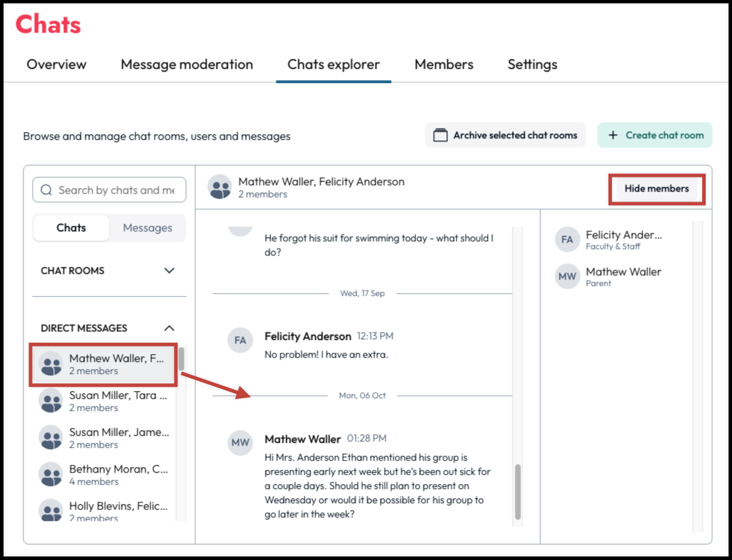Click the Create chat room button
Screen dimensions: 732x560
(655, 136)
